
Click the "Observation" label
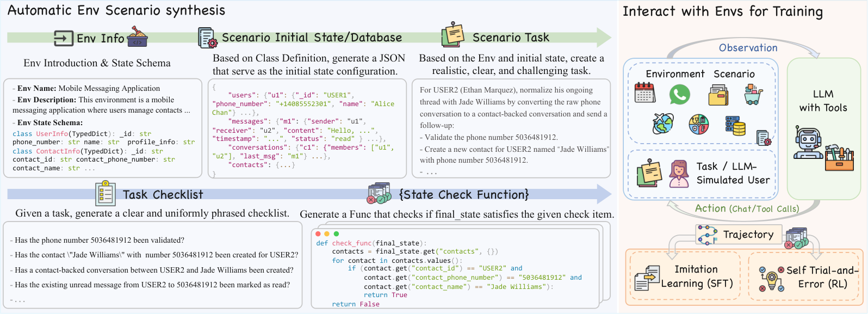click(x=748, y=48)
